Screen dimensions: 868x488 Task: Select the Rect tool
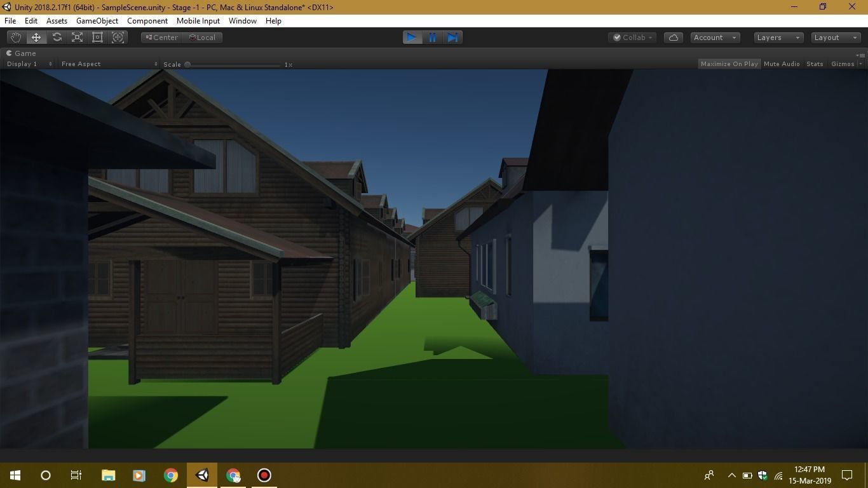pyautogui.click(x=97, y=37)
